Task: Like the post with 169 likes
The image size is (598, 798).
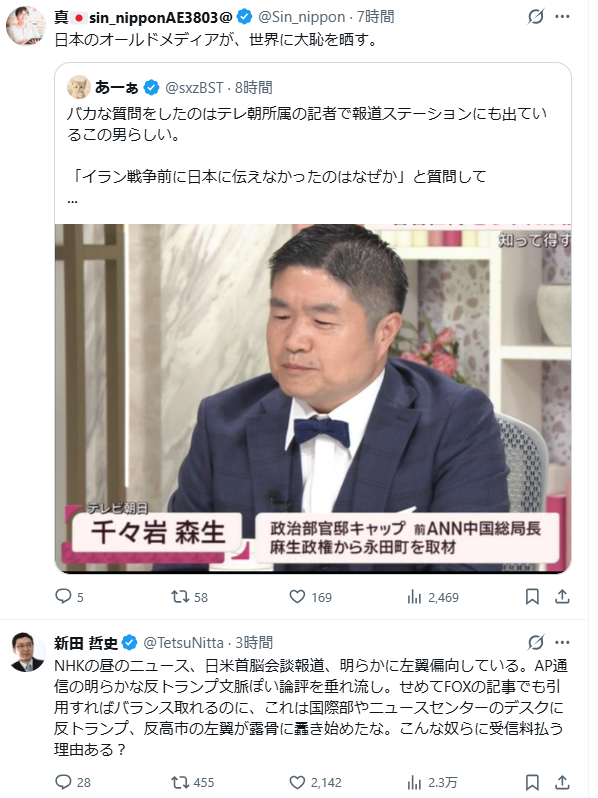Action: [x=310, y=596]
